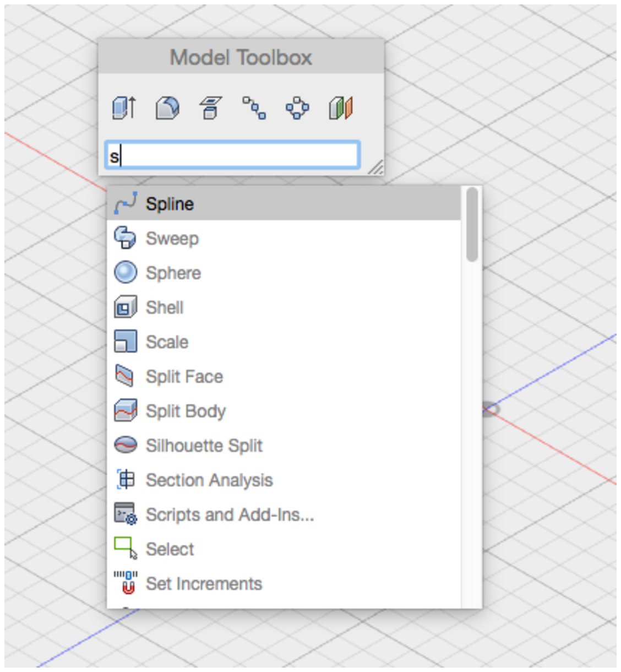Click the Mirror tool icon in toolbox

coord(341,107)
